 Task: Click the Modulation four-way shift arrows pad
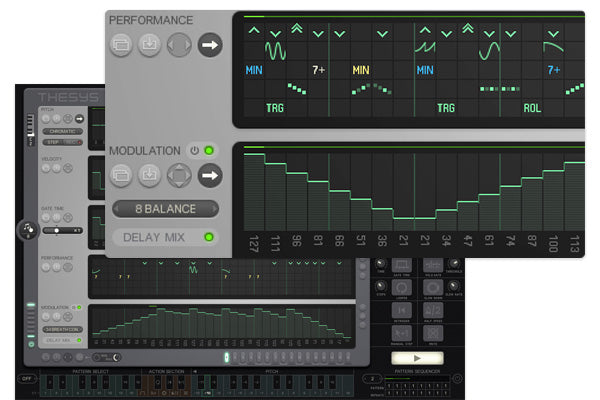179,176
